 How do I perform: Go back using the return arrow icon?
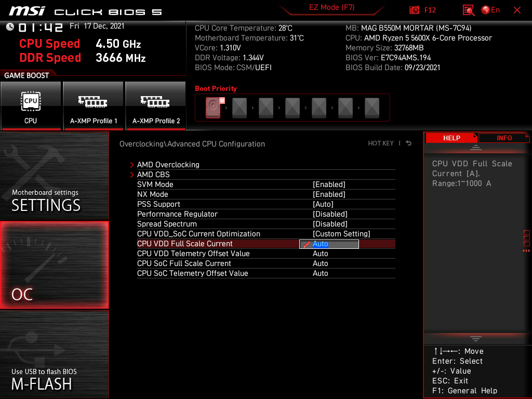[x=408, y=143]
